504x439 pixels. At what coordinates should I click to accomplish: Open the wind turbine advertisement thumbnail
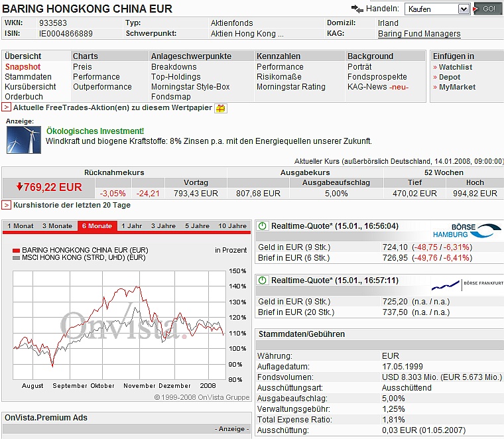coord(24,139)
